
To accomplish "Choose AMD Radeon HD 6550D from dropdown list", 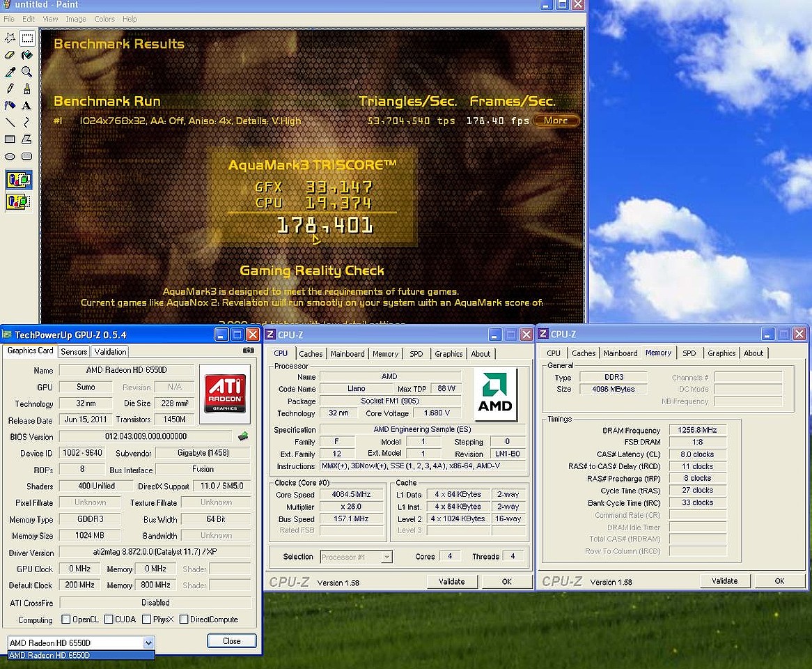I will pos(81,656).
